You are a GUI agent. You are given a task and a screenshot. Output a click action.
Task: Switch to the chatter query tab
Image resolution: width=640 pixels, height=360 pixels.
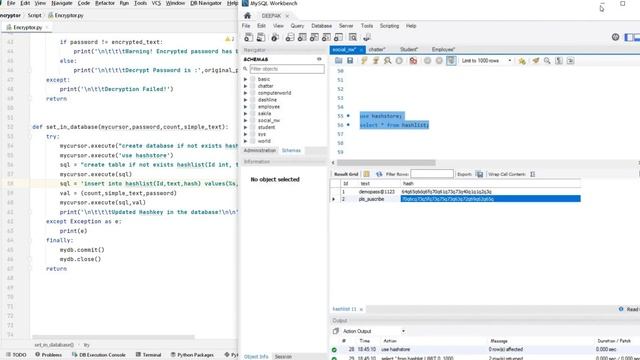click(377, 49)
